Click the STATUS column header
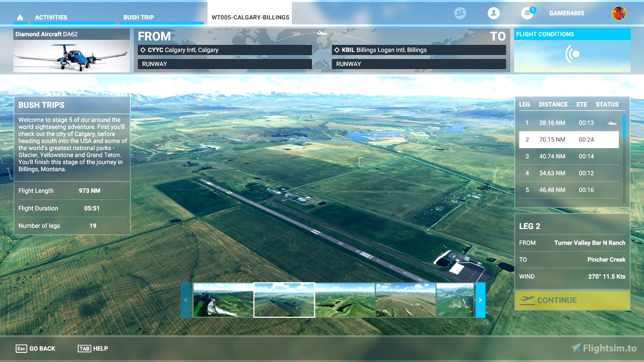This screenshot has width=644, height=362. coord(607,104)
